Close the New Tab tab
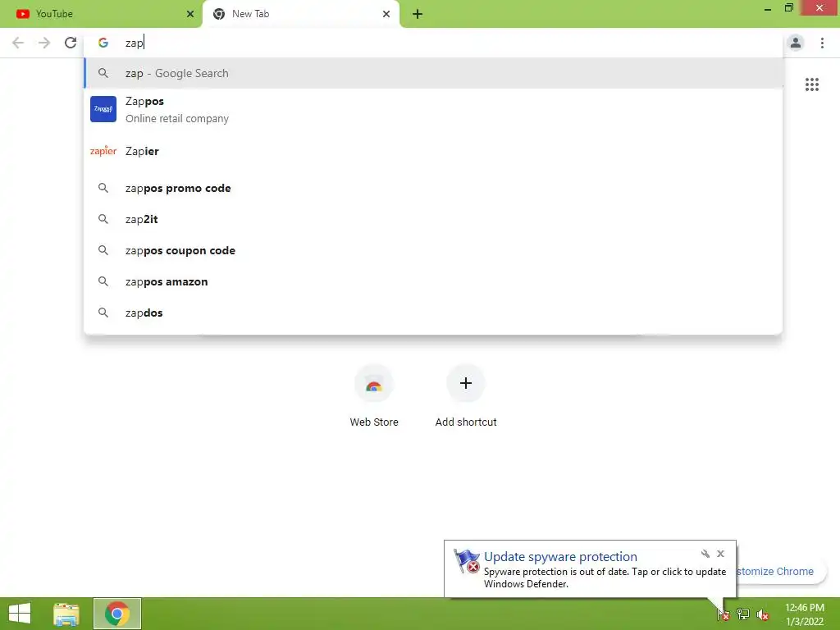Image resolution: width=840 pixels, height=630 pixels. coord(386,14)
